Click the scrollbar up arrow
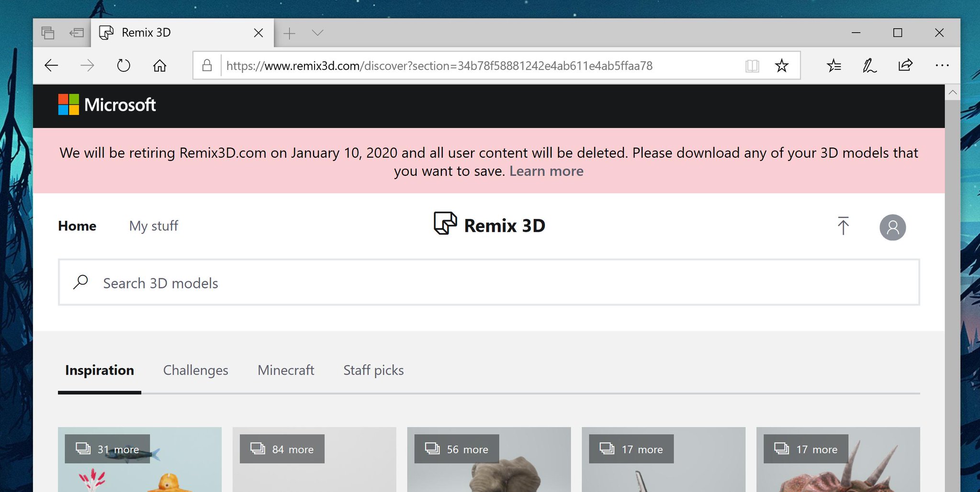Screen dimensions: 980x492 coord(952,92)
